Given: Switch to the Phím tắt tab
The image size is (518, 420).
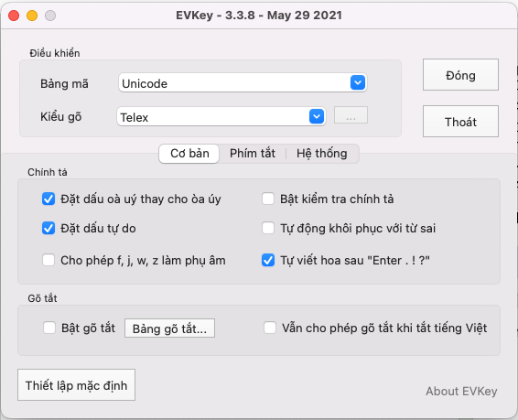Looking at the screenshot, I should pyautogui.click(x=253, y=154).
